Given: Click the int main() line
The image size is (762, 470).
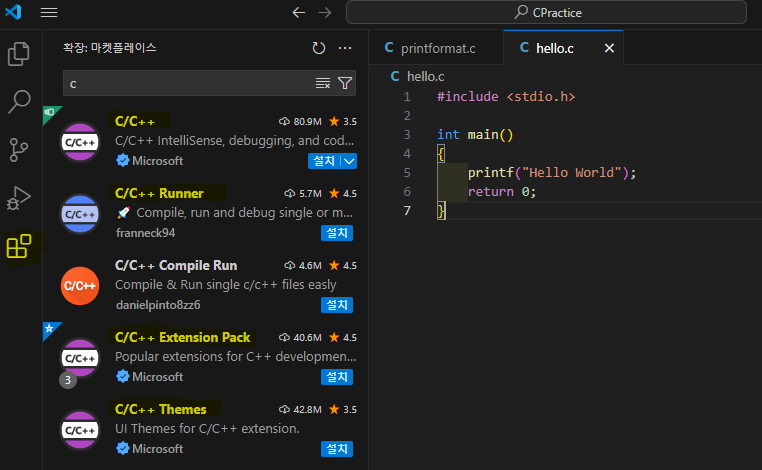Looking at the screenshot, I should click(x=475, y=135).
